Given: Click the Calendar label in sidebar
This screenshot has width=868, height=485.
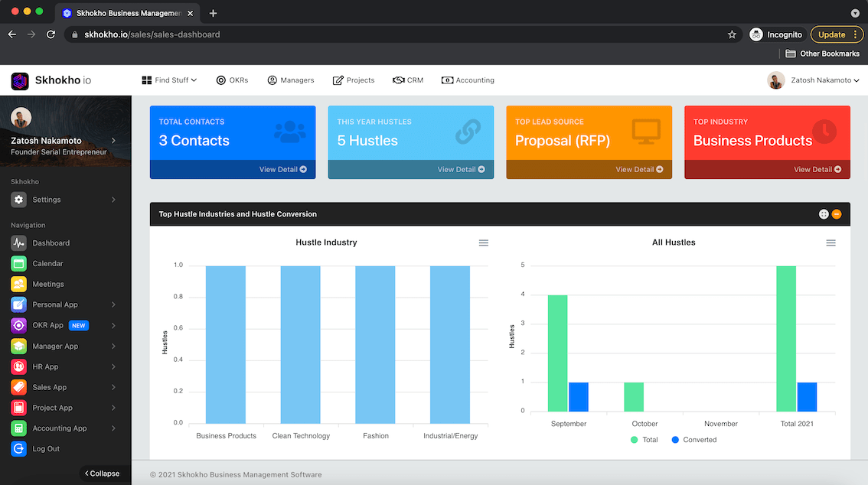Looking at the screenshot, I should [47, 263].
